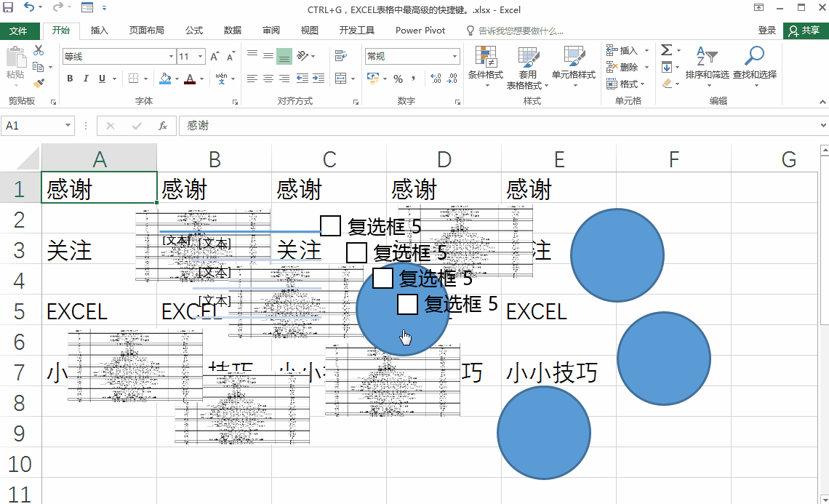Click the cell borders icon
829x504 pixels.
point(134,79)
